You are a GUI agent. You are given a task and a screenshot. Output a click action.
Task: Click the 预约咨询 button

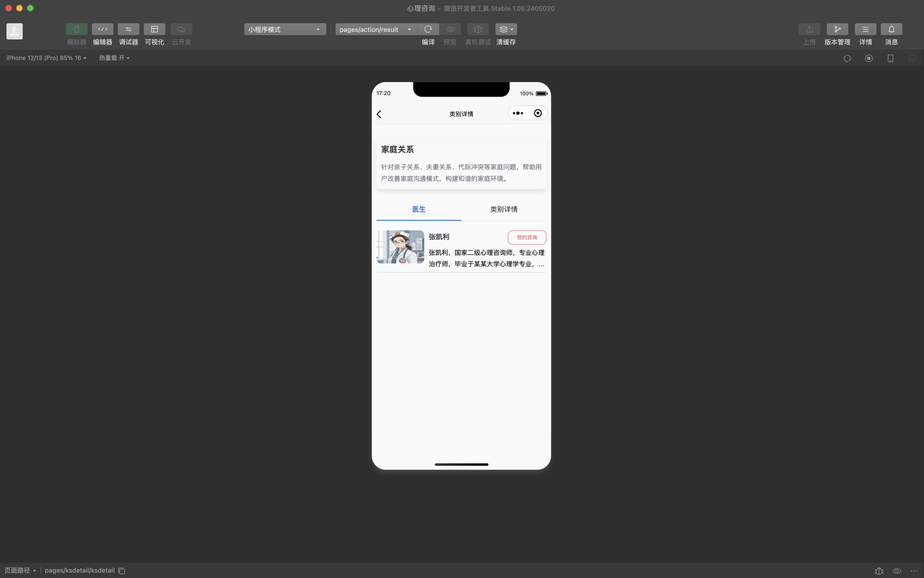tap(526, 237)
